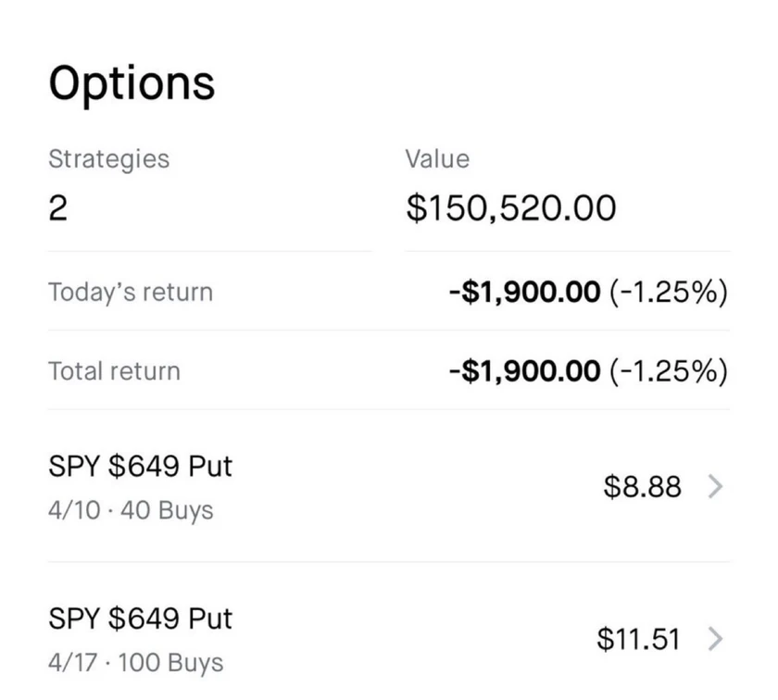Tap the $11.51 option price
The height and width of the screenshot is (700, 778).
[x=638, y=639]
